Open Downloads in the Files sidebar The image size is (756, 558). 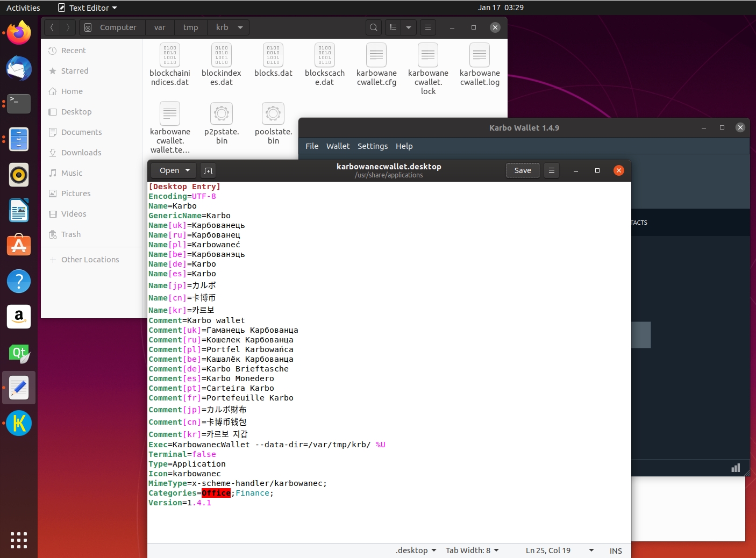tap(91, 153)
